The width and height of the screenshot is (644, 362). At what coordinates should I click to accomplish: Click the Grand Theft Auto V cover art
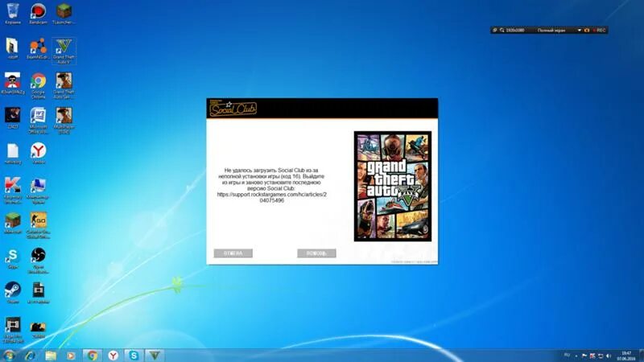point(393,187)
